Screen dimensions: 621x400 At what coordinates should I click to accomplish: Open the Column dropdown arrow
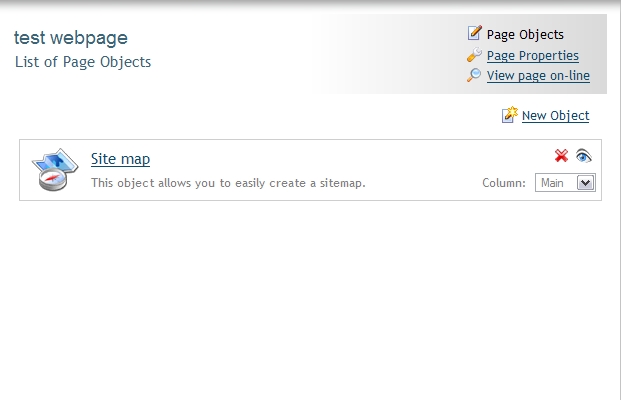(x=585, y=183)
